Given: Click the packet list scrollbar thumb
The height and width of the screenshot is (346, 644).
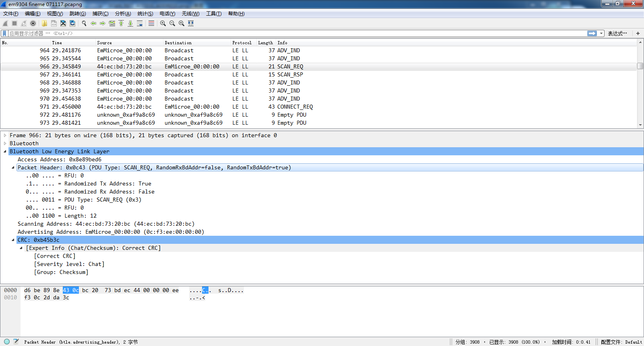Looking at the screenshot, I should (x=640, y=66).
